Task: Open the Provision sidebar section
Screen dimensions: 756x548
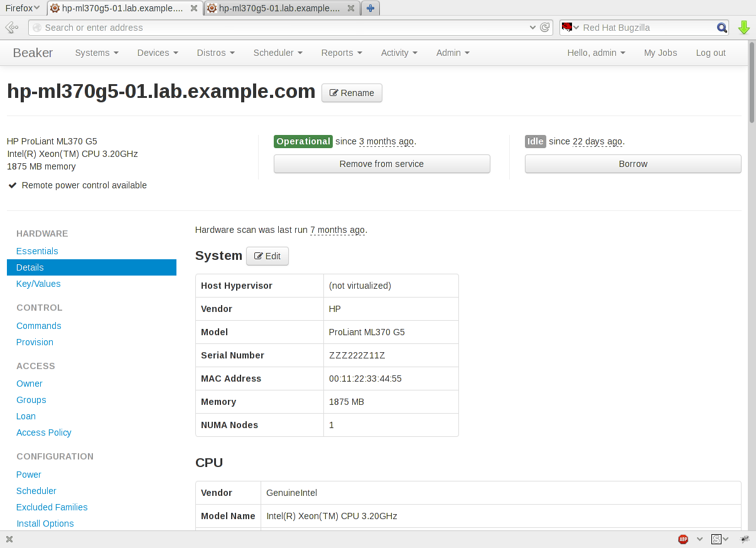Action: click(x=35, y=342)
